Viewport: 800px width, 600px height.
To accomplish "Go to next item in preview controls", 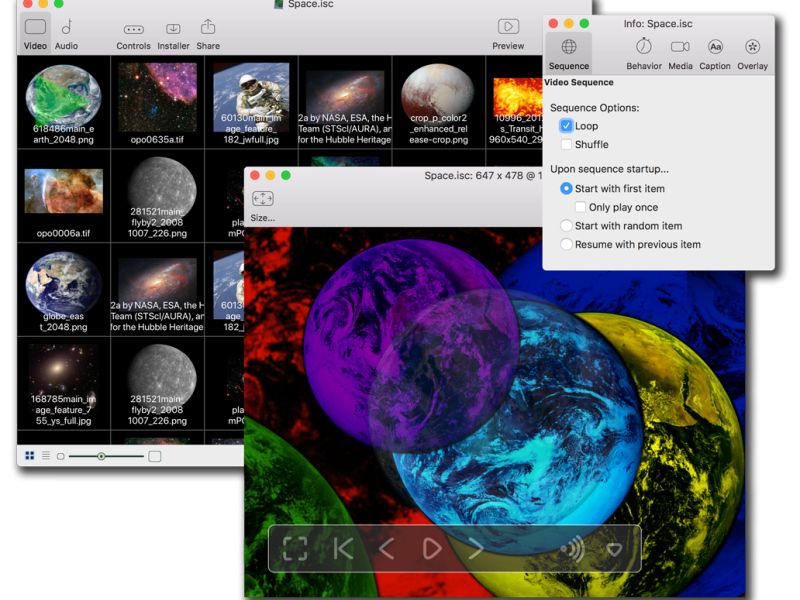I will pyautogui.click(x=476, y=549).
